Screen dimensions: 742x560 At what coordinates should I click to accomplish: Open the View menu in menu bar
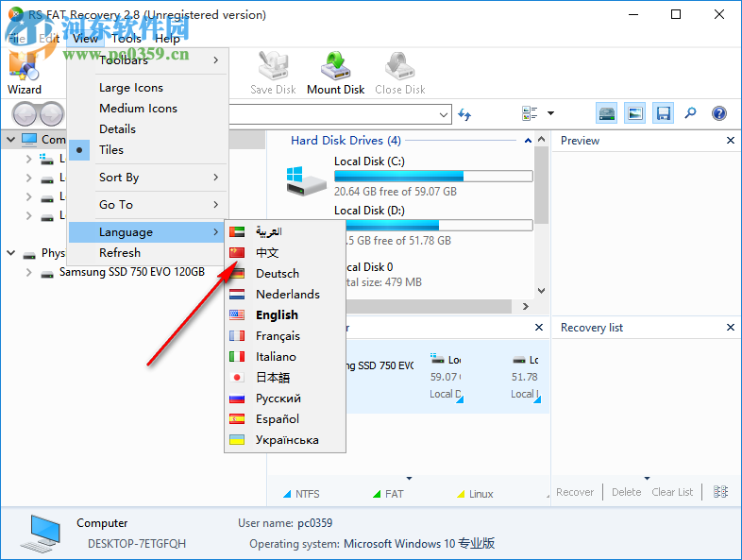click(x=85, y=39)
